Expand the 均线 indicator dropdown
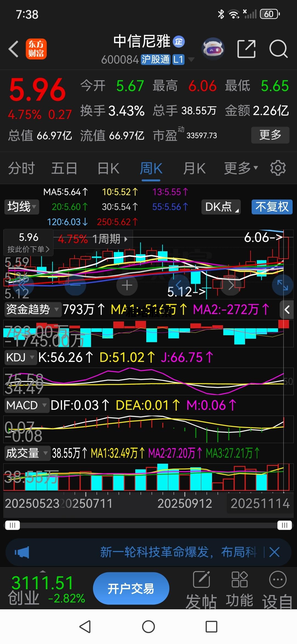297x644 pixels. 21,207
